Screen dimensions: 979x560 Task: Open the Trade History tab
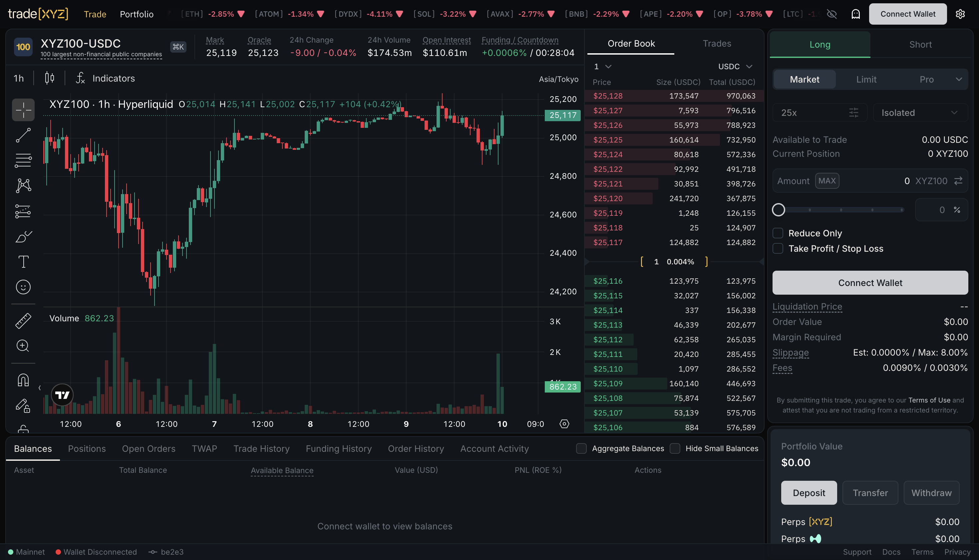(261, 448)
